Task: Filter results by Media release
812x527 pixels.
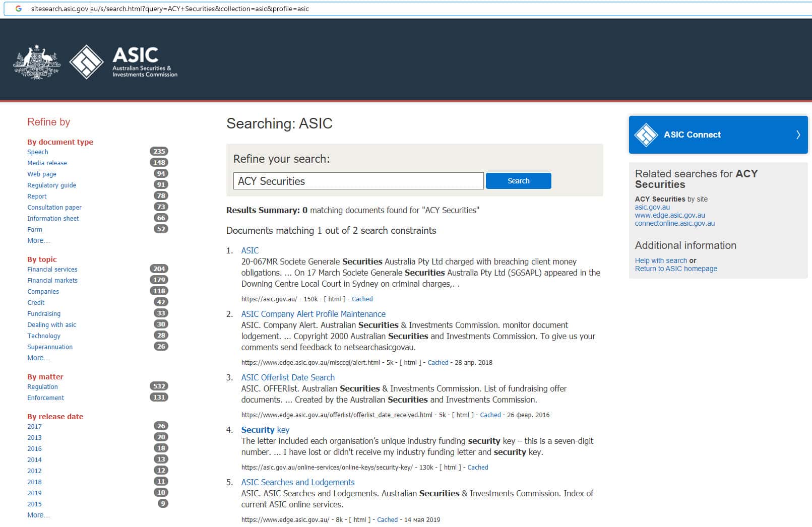Action: 47,163
